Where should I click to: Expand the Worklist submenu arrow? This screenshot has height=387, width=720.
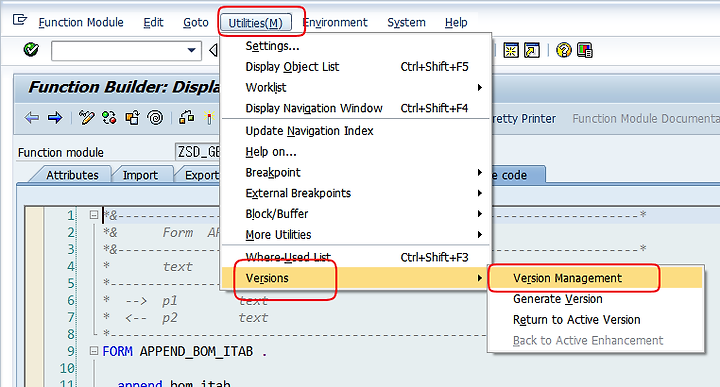480,87
